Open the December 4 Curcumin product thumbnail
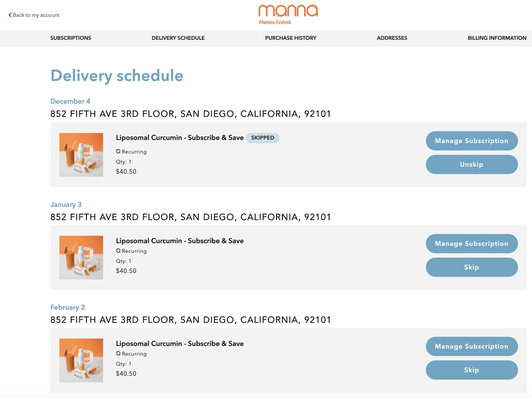Screen dimensions: 532x398 click(x=81, y=155)
